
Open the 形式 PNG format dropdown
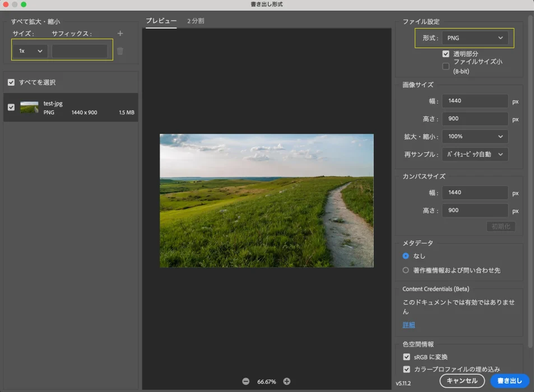tap(475, 38)
